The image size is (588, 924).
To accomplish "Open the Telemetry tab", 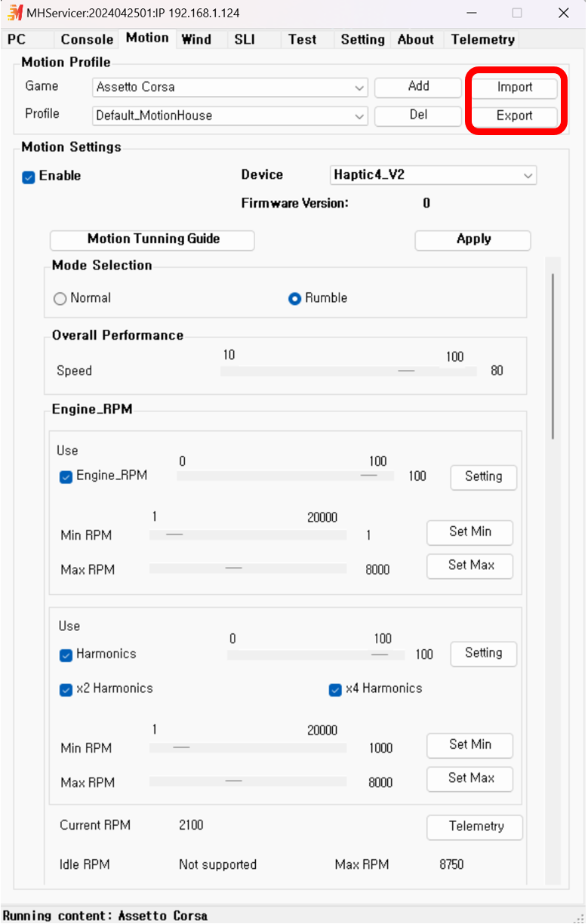I will point(482,39).
